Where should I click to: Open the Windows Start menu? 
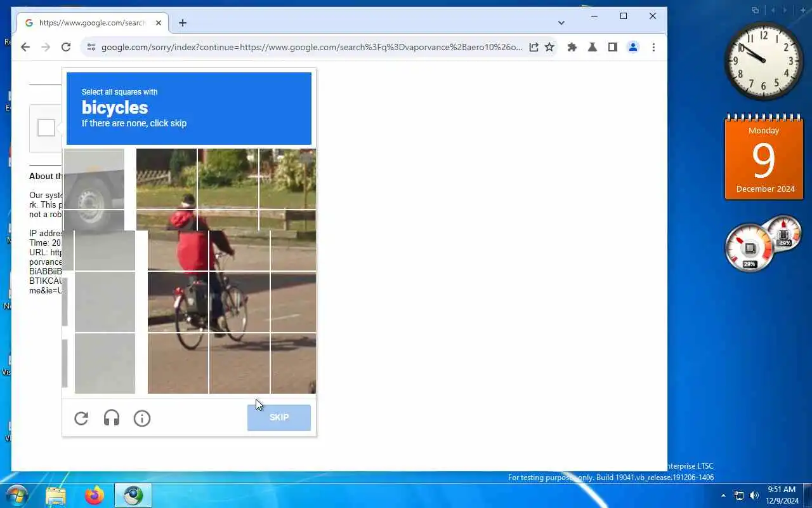point(16,495)
